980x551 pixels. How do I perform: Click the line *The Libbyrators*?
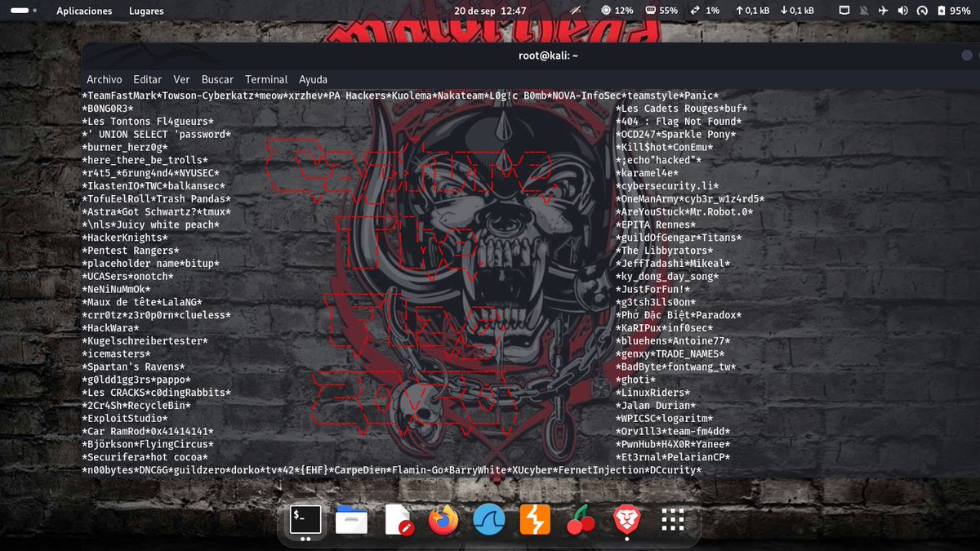pos(665,251)
